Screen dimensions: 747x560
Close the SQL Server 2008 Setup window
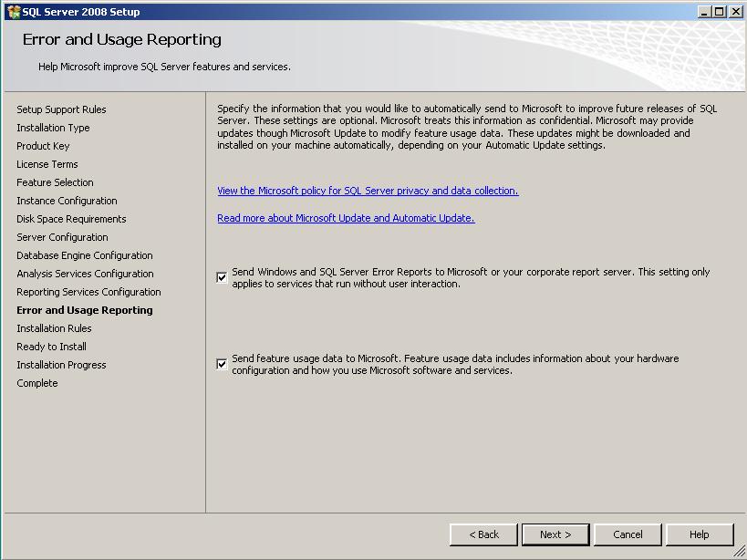[735, 12]
